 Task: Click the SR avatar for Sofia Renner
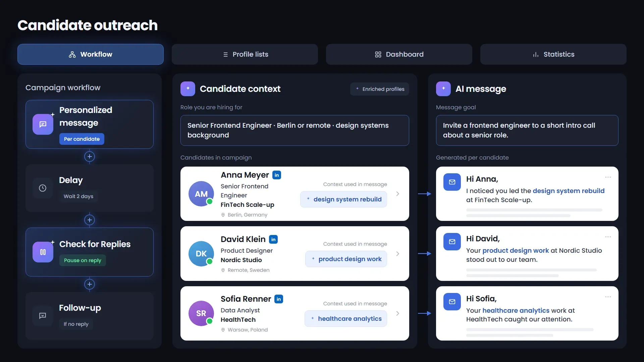tap(201, 313)
